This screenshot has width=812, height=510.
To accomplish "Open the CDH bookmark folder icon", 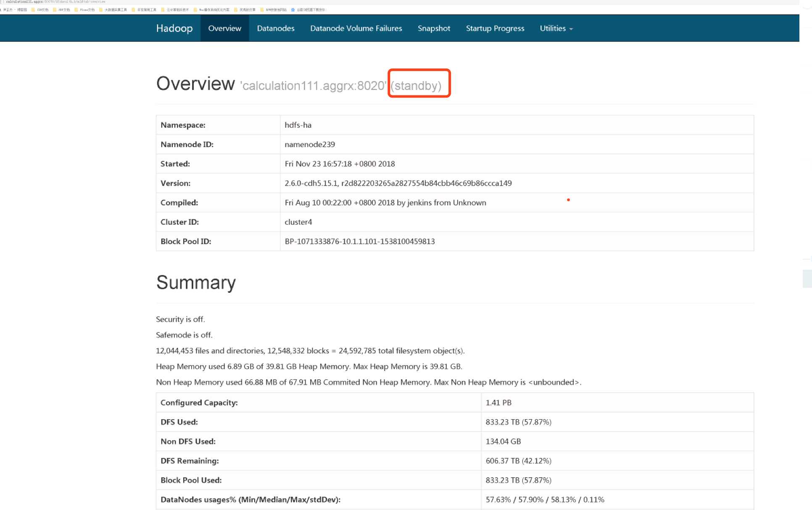I will (33, 10).
